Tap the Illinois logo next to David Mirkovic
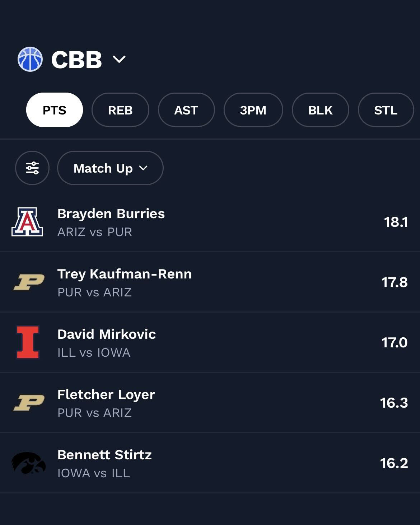This screenshot has width=420, height=525. 28,342
